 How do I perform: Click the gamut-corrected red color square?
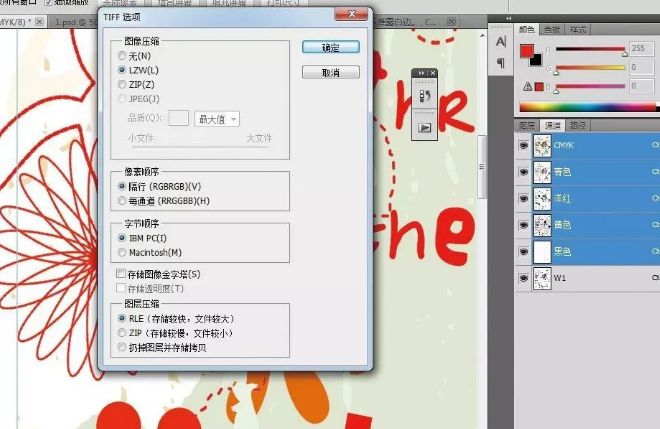(x=539, y=87)
